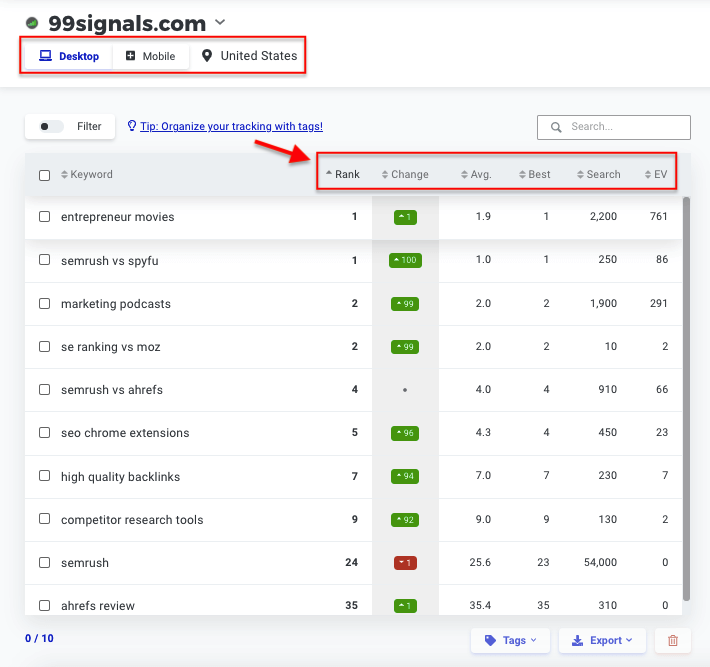
Task: Click the ahrefs review keyword
Action: pyautogui.click(x=98, y=606)
